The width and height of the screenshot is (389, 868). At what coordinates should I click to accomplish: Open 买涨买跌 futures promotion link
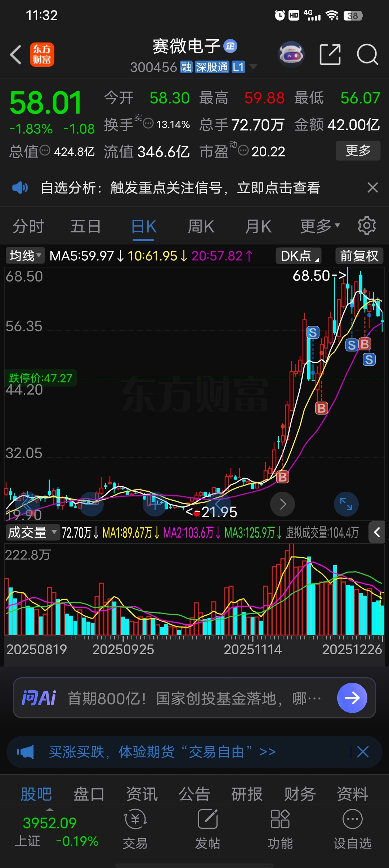click(162, 752)
